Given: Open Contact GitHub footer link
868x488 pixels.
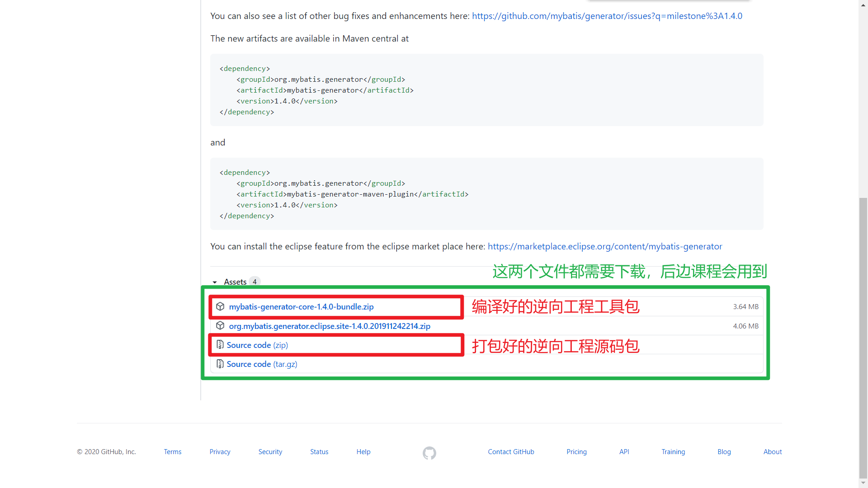Looking at the screenshot, I should pos(511,452).
